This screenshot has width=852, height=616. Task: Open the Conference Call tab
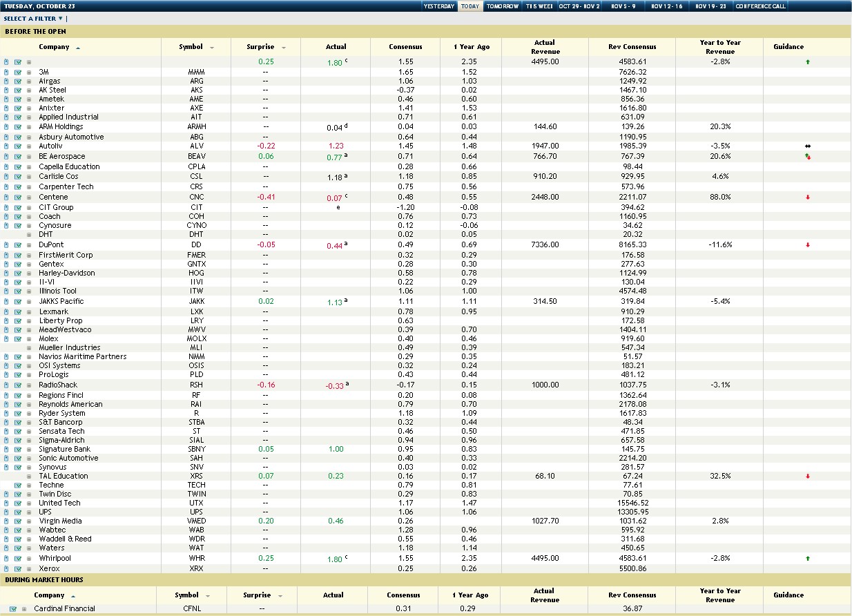point(760,6)
